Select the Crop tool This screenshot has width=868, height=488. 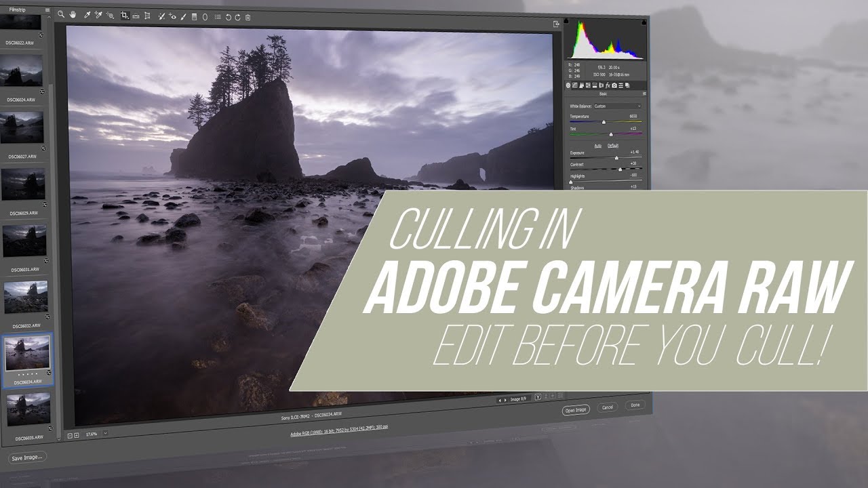[x=125, y=15]
